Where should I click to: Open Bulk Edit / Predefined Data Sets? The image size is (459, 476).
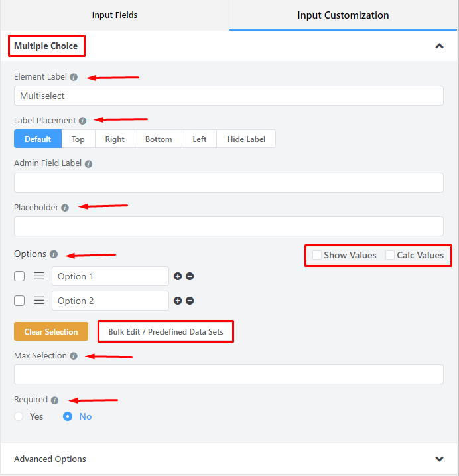pos(166,331)
